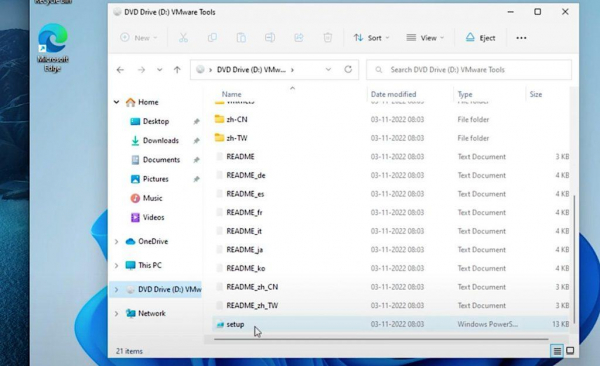Click the vertical scrollbar thumb in file list
Screen dimensions: 600x366
click(574, 260)
